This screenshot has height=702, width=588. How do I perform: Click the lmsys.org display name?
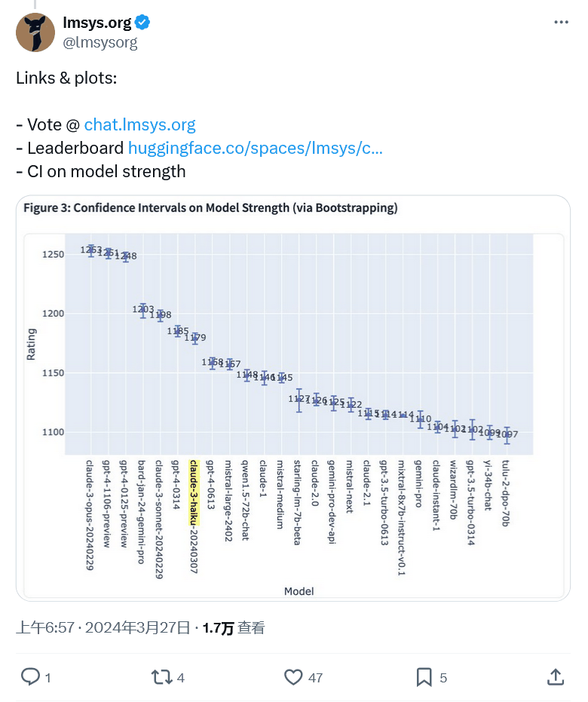click(x=96, y=23)
